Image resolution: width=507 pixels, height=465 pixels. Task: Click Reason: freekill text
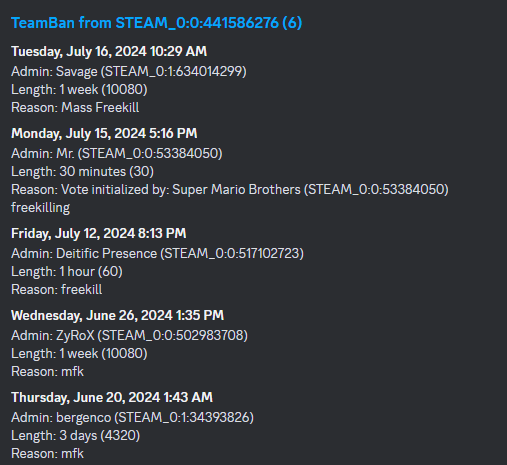point(57,289)
